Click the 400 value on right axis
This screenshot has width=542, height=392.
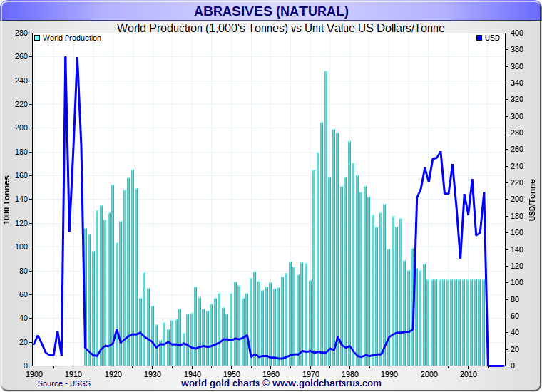point(517,33)
